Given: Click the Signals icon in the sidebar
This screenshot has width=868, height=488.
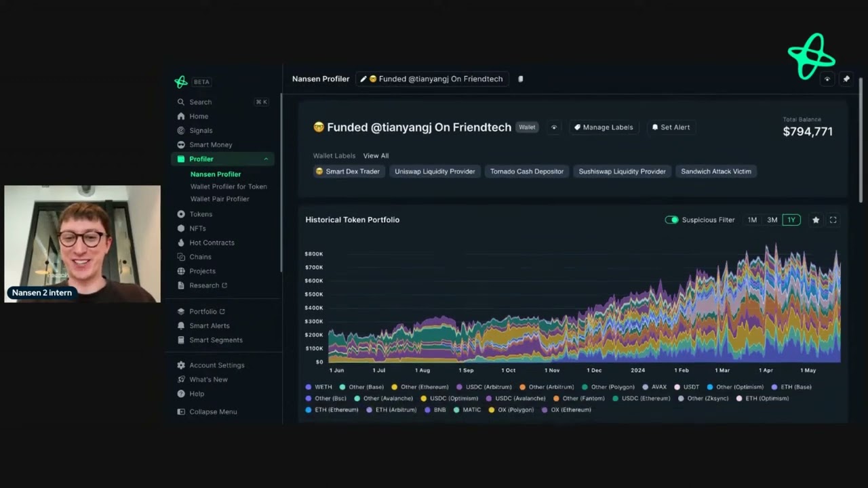Looking at the screenshot, I should click(181, 131).
